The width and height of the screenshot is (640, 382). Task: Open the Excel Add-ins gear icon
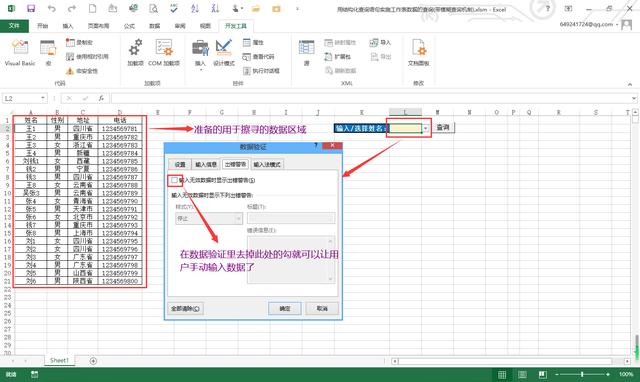pyautogui.click(x=136, y=52)
